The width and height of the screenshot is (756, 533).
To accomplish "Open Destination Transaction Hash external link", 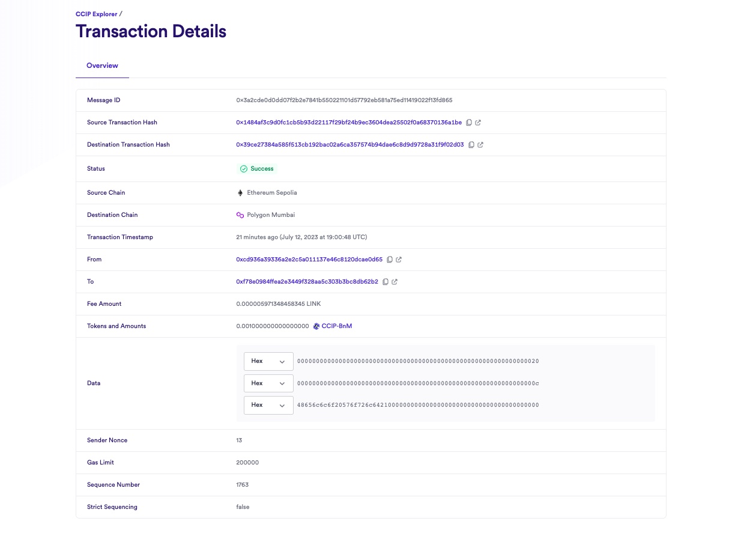I will 480,145.
